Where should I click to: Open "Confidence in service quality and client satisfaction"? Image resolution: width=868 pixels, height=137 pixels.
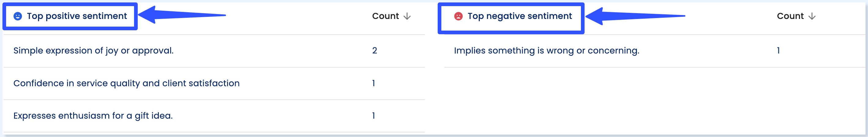[126, 83]
